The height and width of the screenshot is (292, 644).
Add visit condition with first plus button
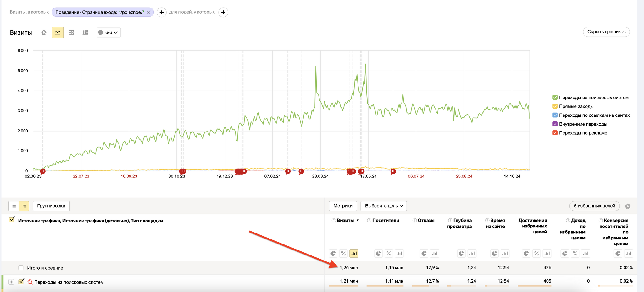click(161, 12)
